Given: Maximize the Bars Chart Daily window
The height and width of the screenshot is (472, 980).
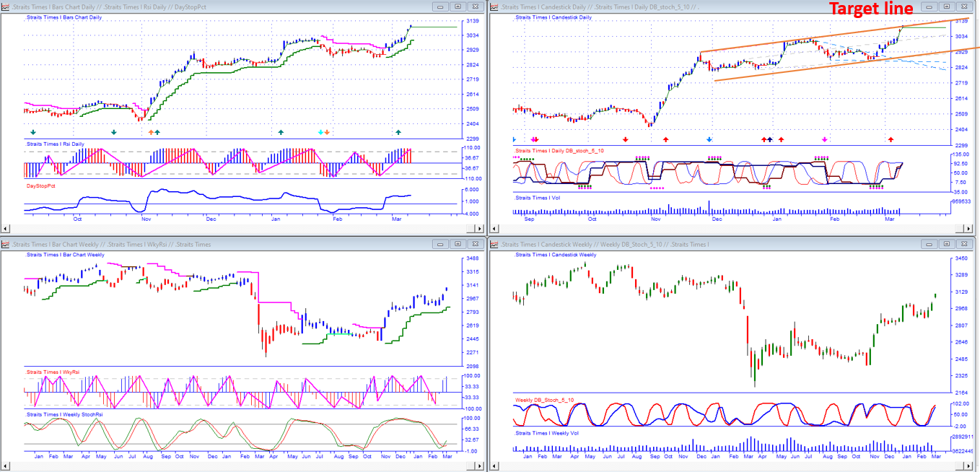Looking at the screenshot, I should pyautogui.click(x=458, y=6).
